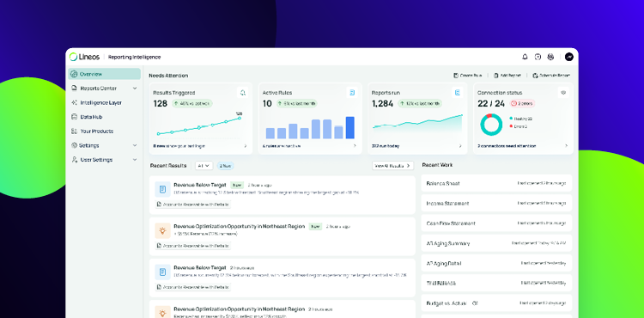Open Reports Center in the sidebar
This screenshot has height=318, width=644.
(x=104, y=89)
